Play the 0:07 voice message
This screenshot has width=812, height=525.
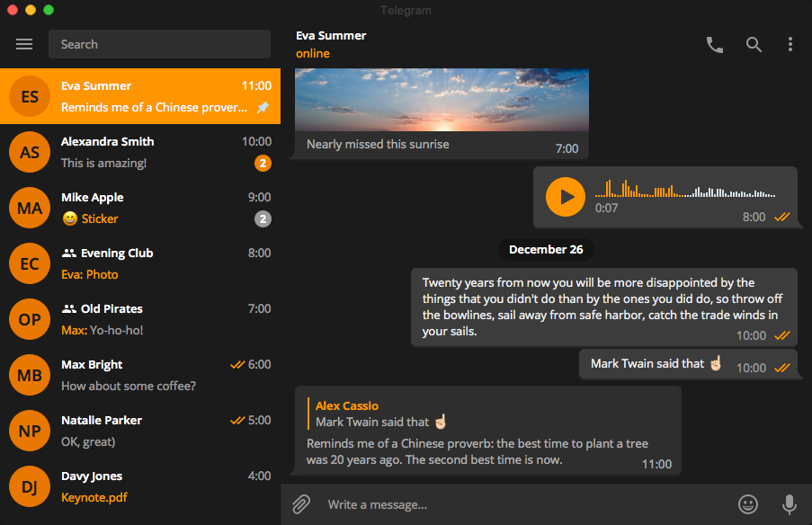[x=566, y=197]
